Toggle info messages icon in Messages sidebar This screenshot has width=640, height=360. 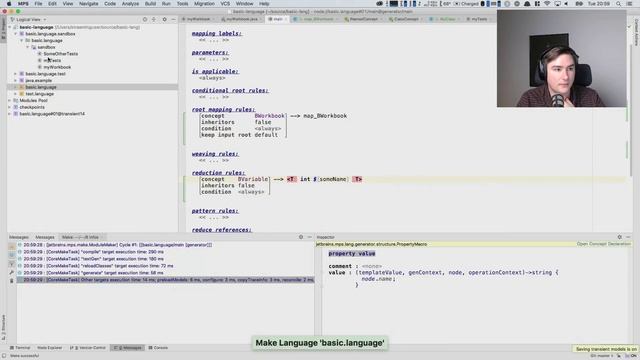click(11, 256)
